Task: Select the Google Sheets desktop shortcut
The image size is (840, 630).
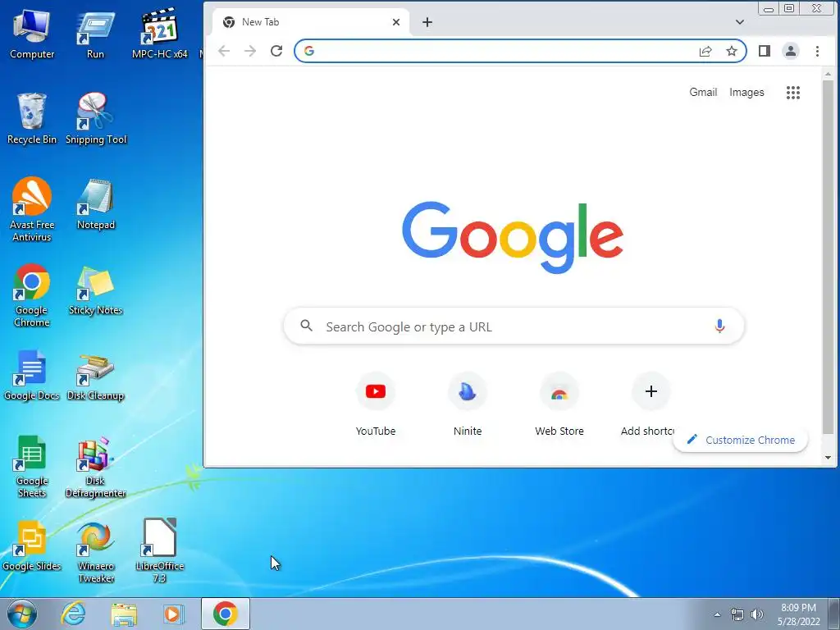Action: [32, 466]
